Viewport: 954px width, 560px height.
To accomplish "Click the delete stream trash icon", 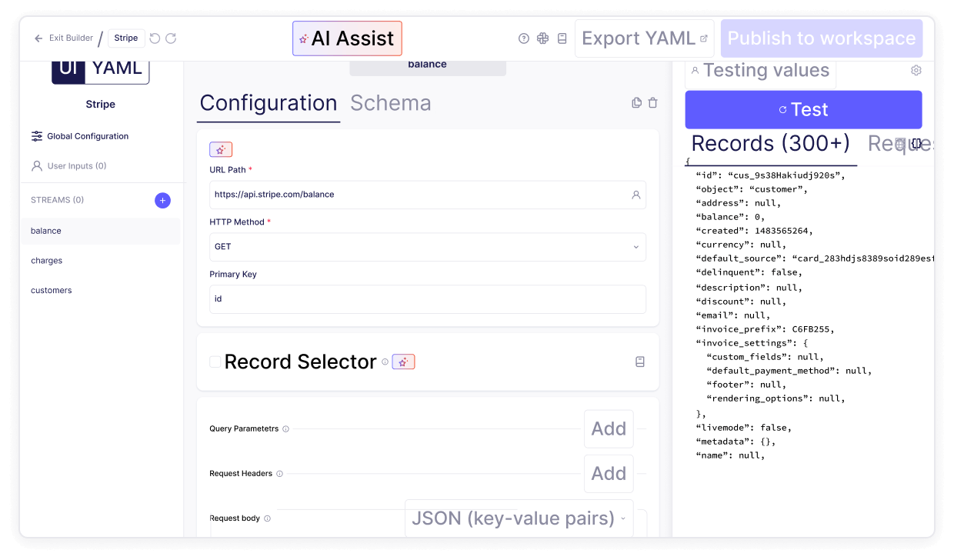I will (653, 103).
